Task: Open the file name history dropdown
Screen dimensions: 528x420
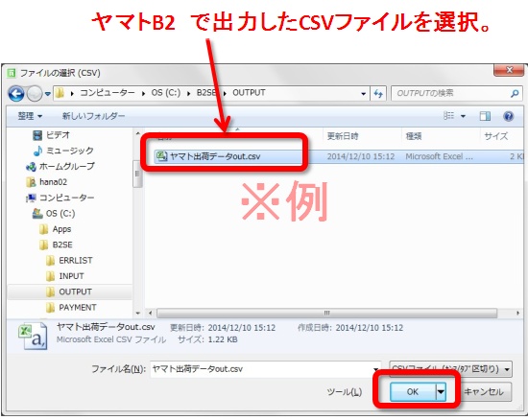Action: click(376, 369)
